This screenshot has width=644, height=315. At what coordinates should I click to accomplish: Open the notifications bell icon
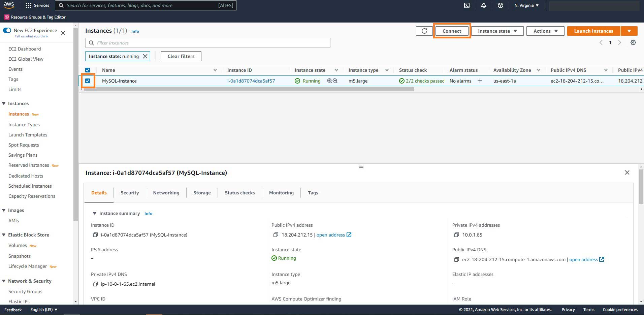[x=483, y=5]
